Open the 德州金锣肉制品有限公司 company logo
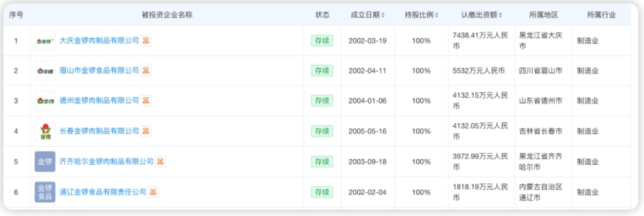 (x=45, y=100)
